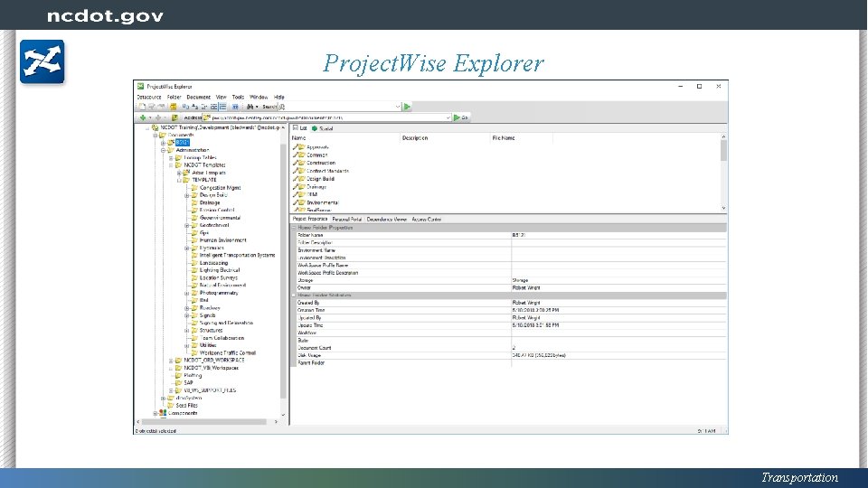The height and width of the screenshot is (488, 868).
Task: Collapse the Home Folder Properties section
Action: [x=295, y=228]
